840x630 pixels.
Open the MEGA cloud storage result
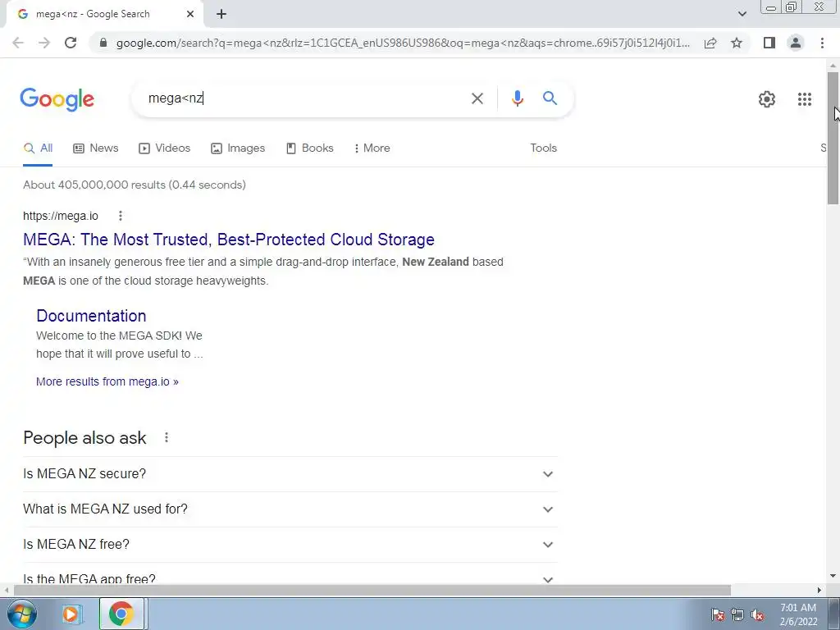[229, 240]
